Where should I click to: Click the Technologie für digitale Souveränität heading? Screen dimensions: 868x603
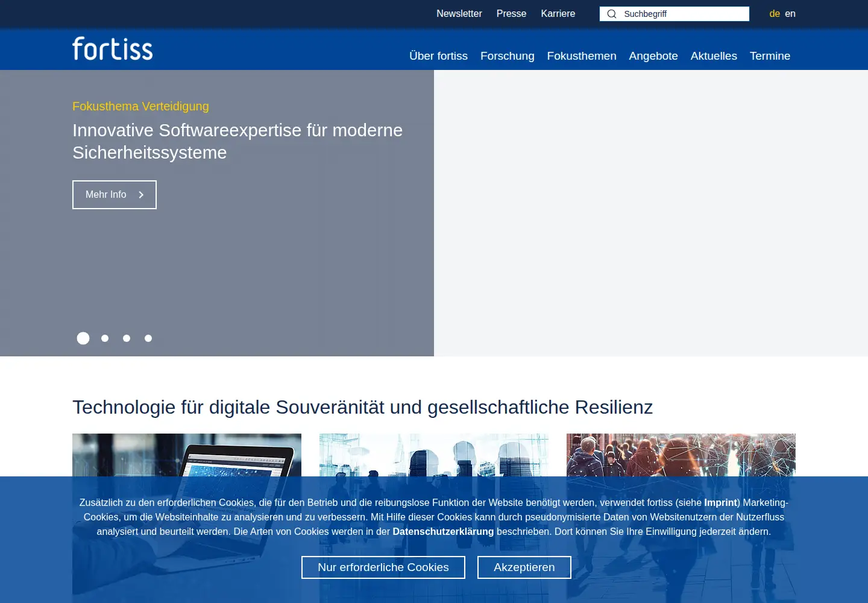pyautogui.click(x=362, y=407)
